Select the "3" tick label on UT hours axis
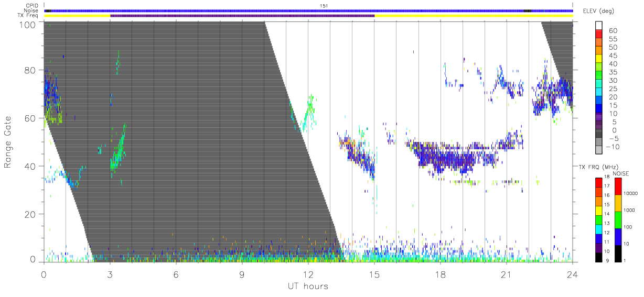 click(110, 274)
